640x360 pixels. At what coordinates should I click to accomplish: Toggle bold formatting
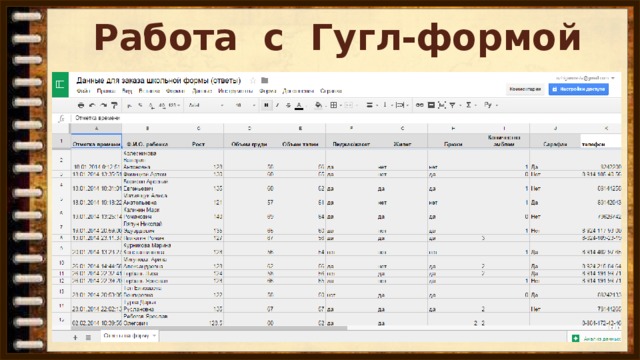pos(266,105)
